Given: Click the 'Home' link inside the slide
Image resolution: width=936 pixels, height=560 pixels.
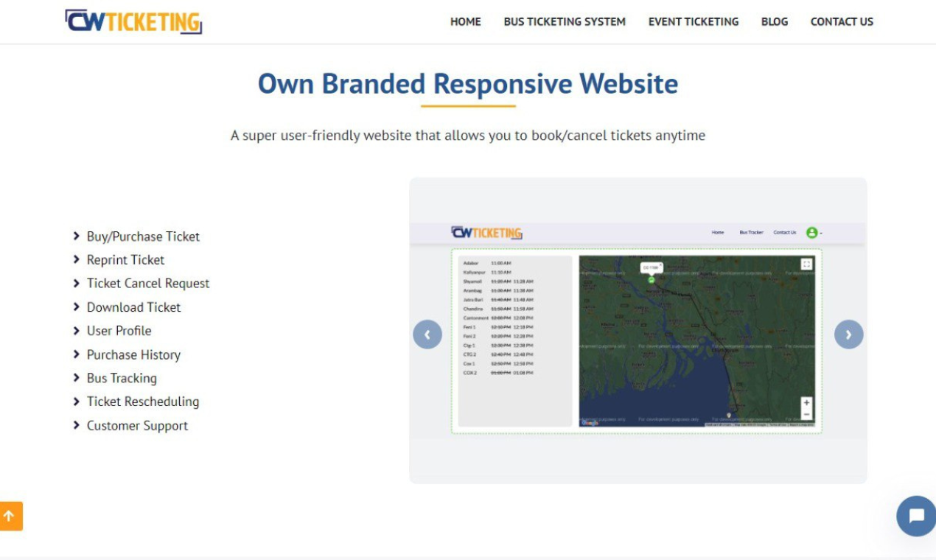Looking at the screenshot, I should [x=718, y=232].
